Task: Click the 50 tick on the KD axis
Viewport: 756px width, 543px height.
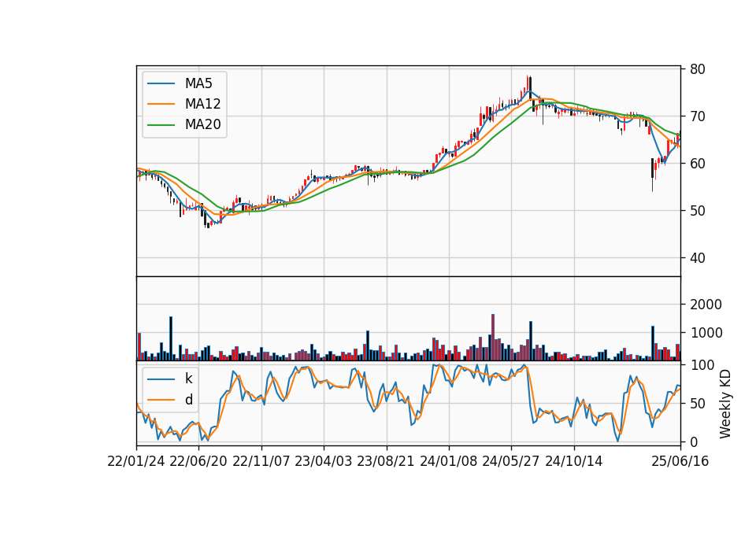Action: click(697, 404)
